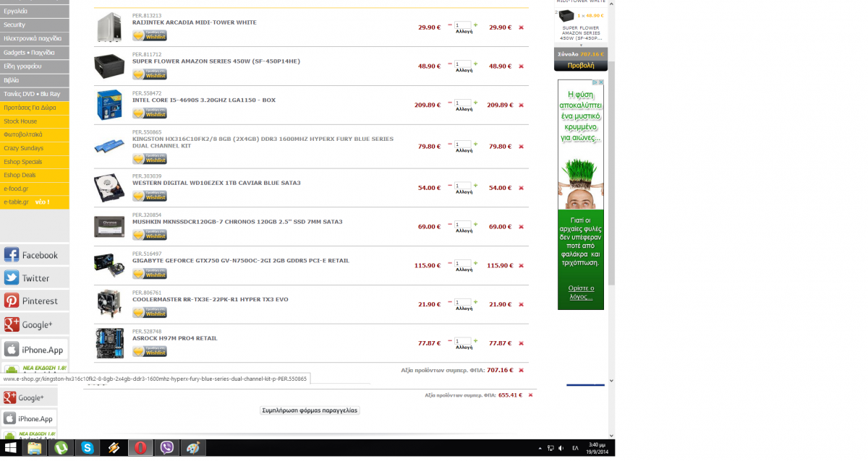The width and height of the screenshot is (868, 461).
Task: Open uTorrent from taskbar
Action: click(x=61, y=448)
